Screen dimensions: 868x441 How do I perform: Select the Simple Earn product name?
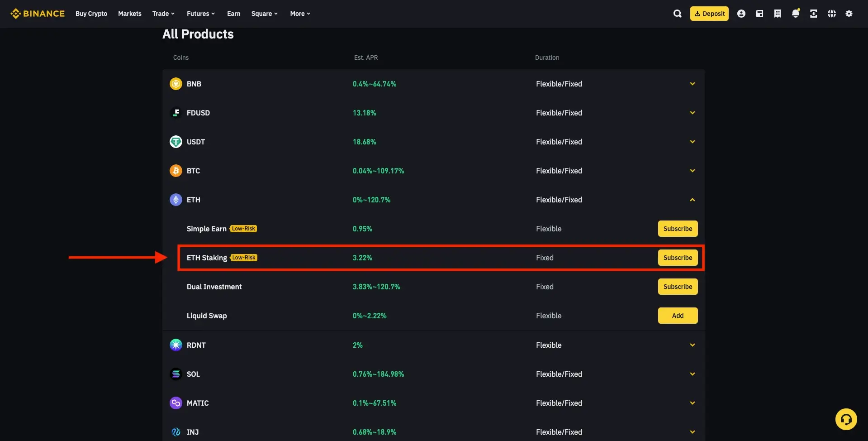coord(207,229)
